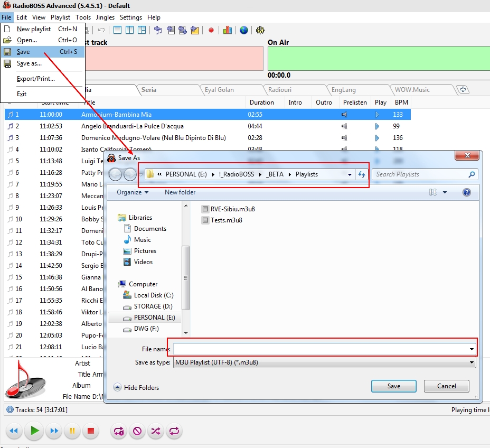Image resolution: width=490 pixels, height=448 pixels.
Task: Expand the address bar path history dropdown
Action: tap(350, 174)
